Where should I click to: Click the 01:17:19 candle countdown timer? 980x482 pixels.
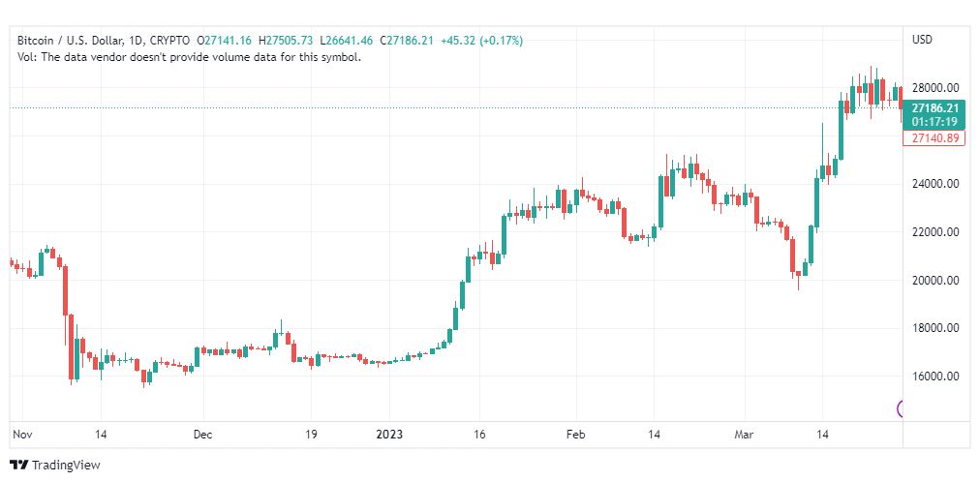point(934,122)
